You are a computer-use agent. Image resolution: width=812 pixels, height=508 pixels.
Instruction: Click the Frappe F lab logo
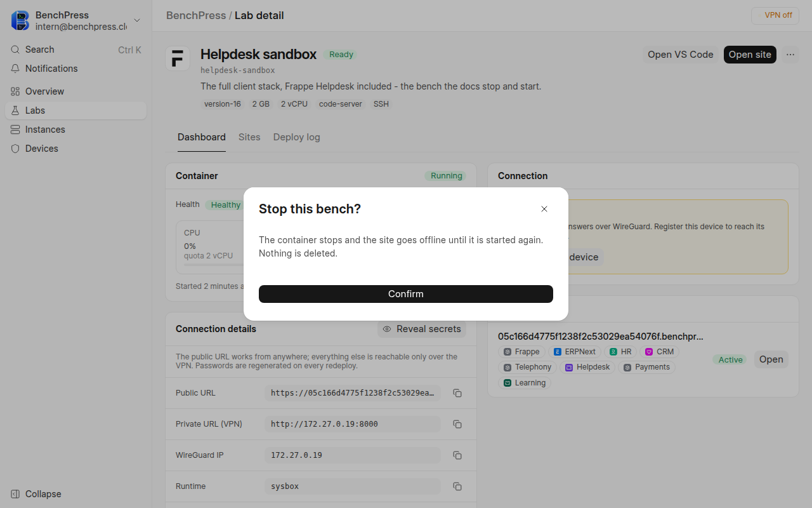point(178,58)
